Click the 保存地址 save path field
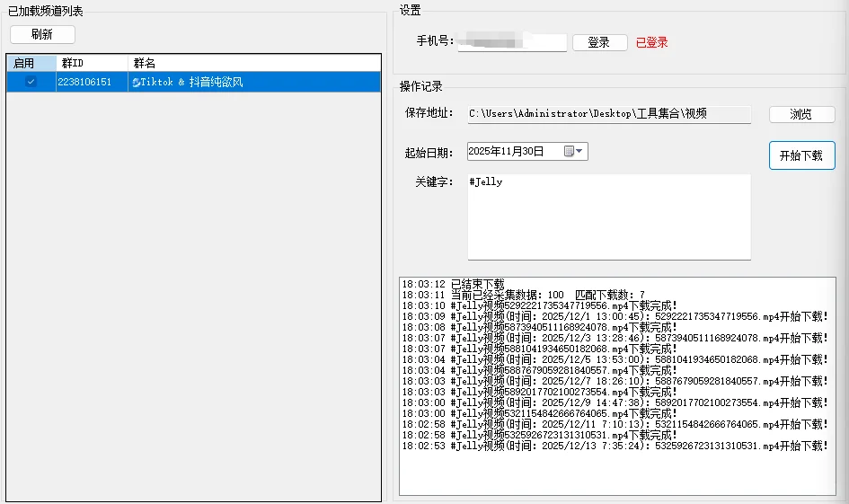This screenshot has width=849, height=504. [609, 114]
